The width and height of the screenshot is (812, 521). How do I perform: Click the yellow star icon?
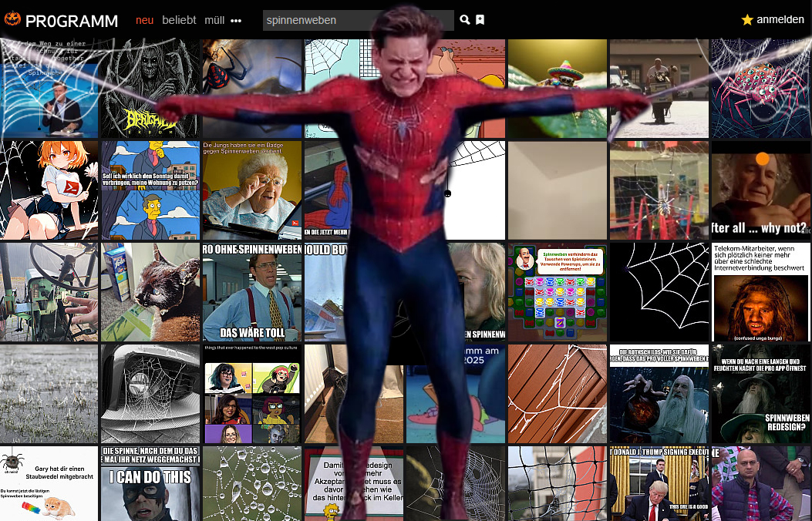(x=746, y=20)
